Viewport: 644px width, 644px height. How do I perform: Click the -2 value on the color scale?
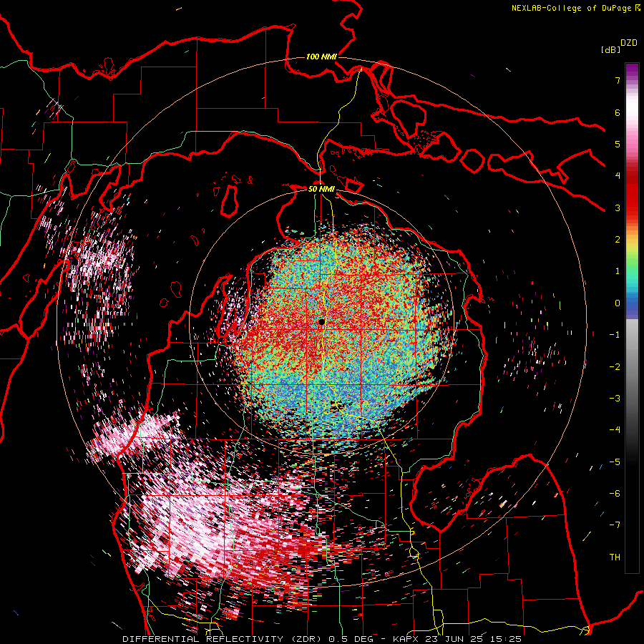pyautogui.click(x=615, y=367)
